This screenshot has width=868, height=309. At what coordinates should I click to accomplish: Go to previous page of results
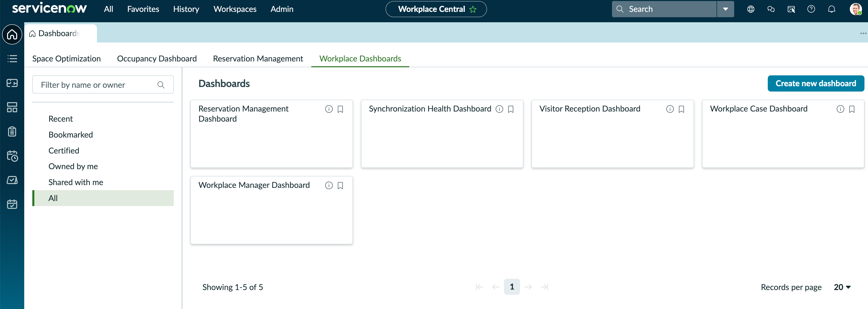click(495, 287)
